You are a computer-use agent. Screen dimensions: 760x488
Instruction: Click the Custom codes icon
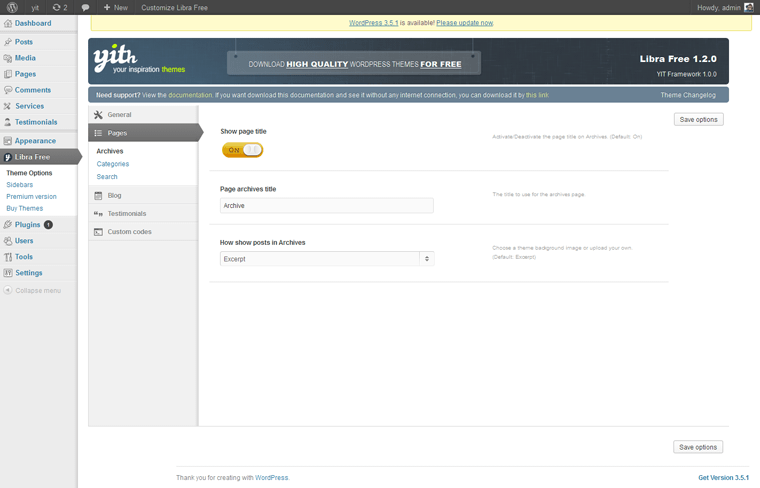point(98,232)
